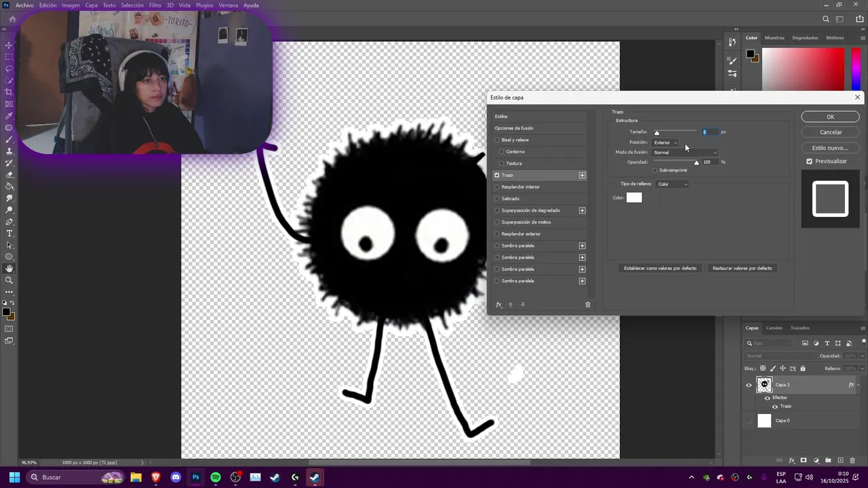
Task: Click the Share icon at top right
Action: pos(860,19)
